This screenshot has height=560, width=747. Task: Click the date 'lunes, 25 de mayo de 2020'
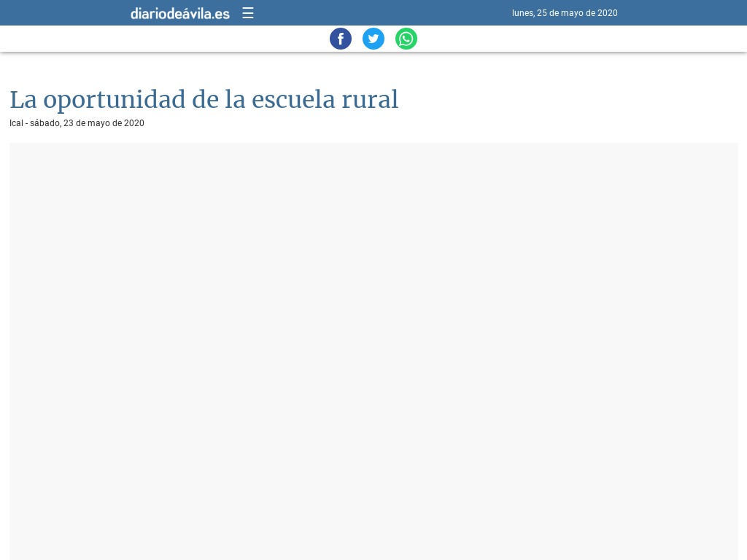(565, 12)
